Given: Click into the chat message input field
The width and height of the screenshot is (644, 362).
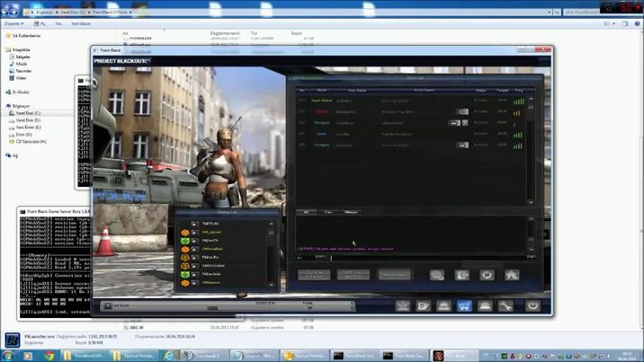Looking at the screenshot, I should [427, 258].
